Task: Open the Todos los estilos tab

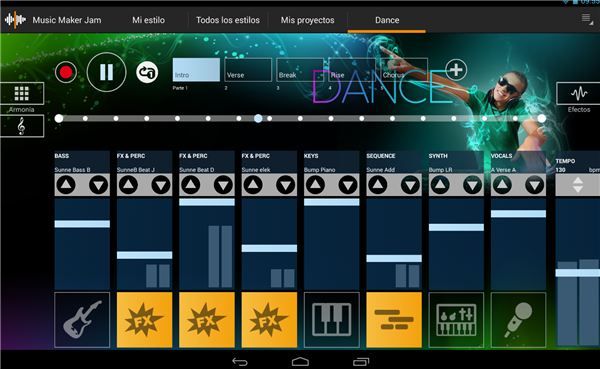Action: [x=228, y=20]
